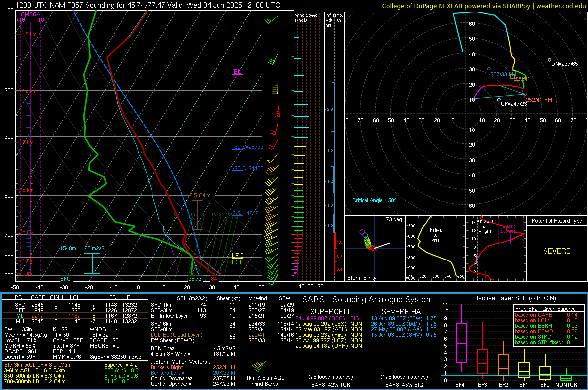Click the DN=237/65 hodograph marker label
Screen dimensions: 588x390
click(565, 64)
